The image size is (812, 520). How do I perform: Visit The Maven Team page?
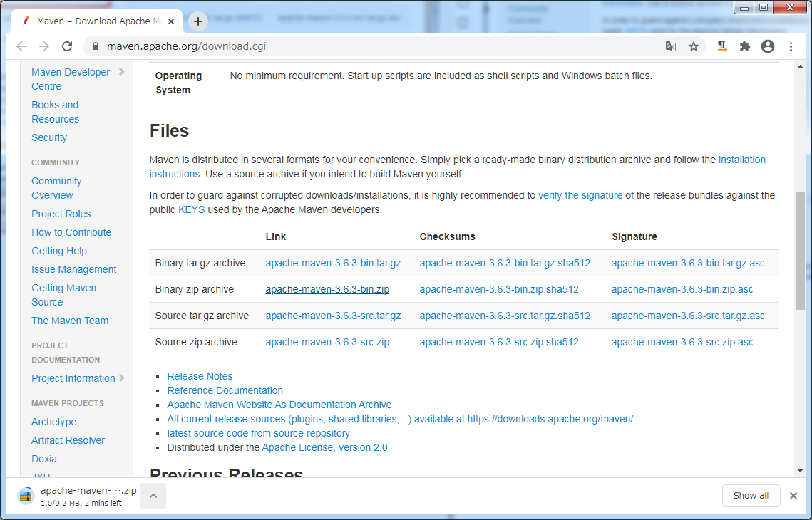70,321
